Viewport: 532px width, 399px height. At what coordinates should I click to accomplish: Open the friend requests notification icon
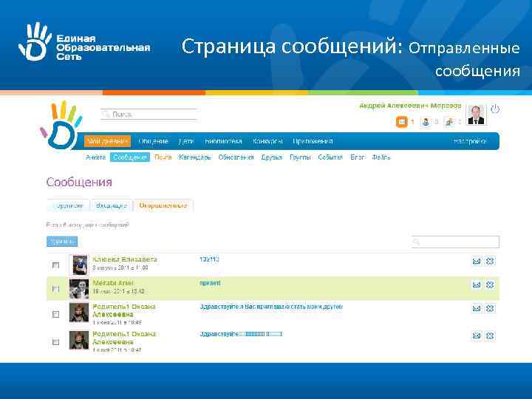point(426,122)
